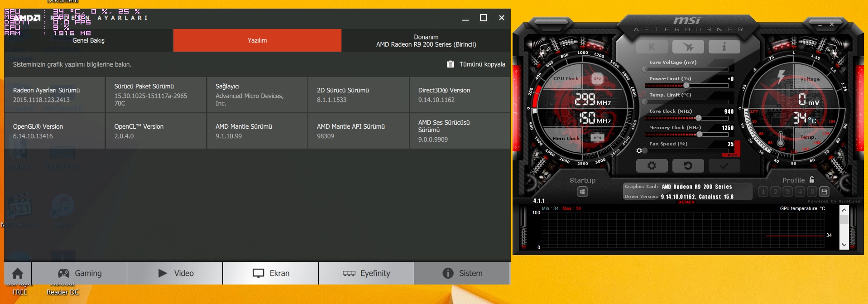The height and width of the screenshot is (304, 868).
Task: Click the MEM chip icon in the clock gauge
Action: tap(597, 138)
